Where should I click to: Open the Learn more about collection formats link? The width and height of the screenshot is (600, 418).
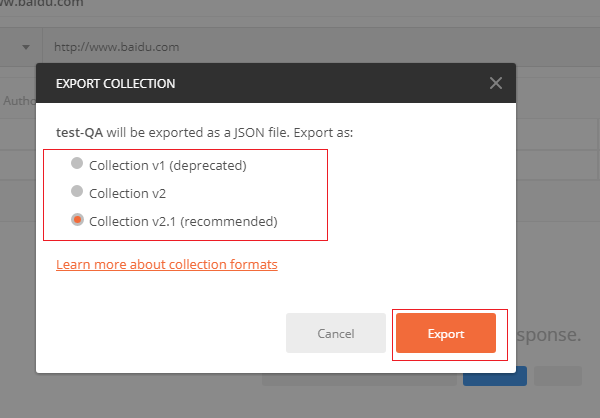point(167,265)
